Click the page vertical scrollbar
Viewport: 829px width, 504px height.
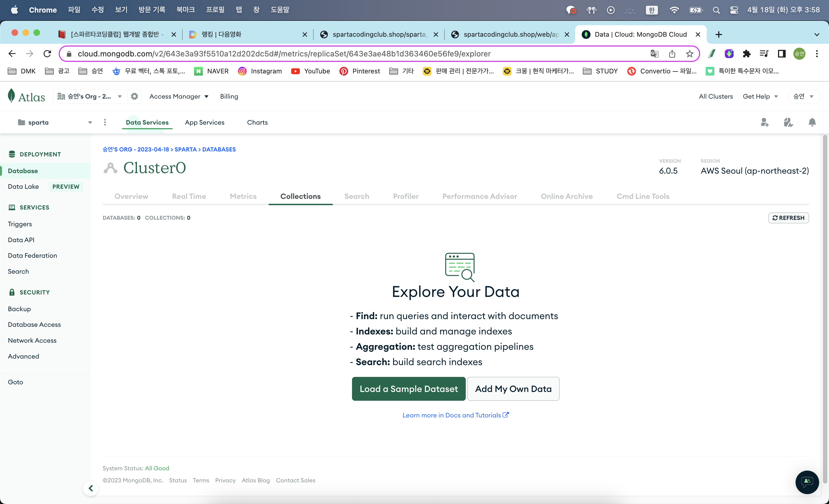825,309
